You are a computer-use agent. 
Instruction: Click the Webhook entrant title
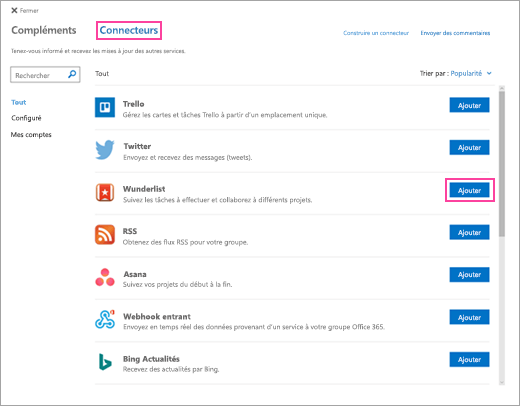coord(157,317)
